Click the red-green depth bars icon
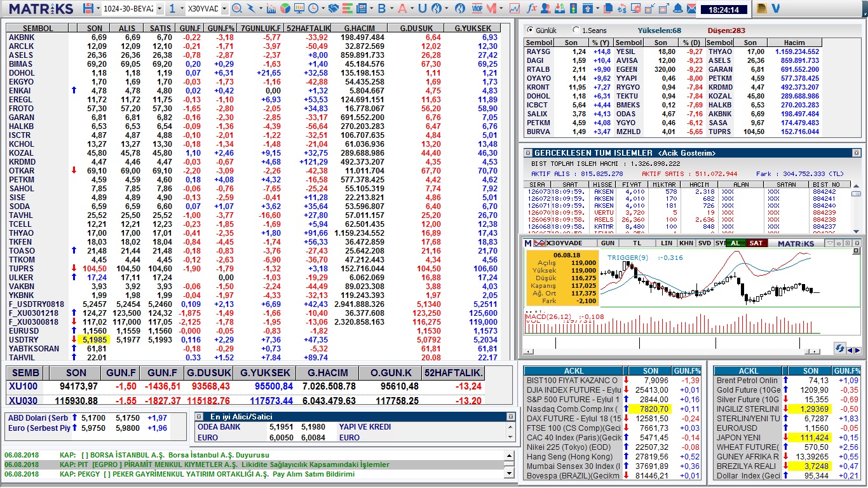Screen dimensions: 868x488 click(x=347, y=8)
